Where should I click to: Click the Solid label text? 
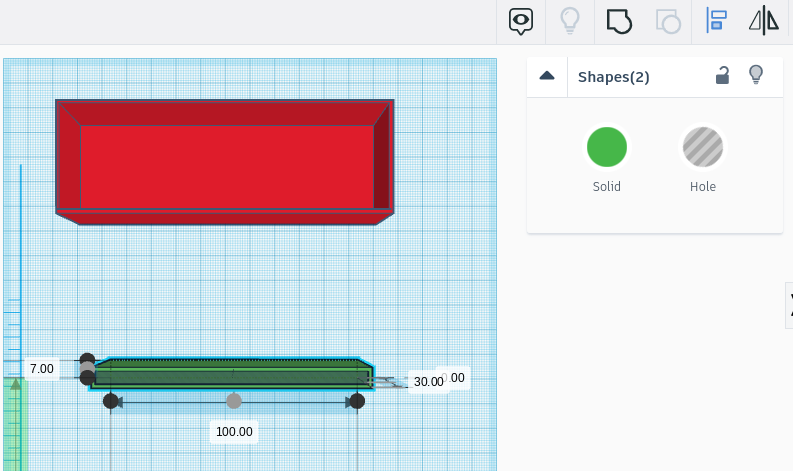(x=606, y=187)
